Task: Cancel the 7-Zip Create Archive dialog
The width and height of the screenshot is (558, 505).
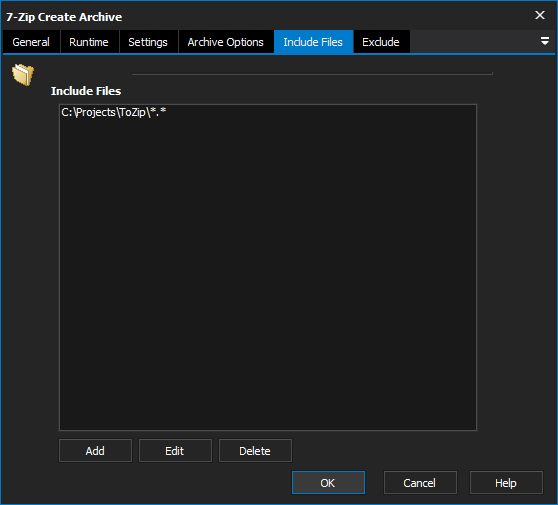Action: [x=420, y=483]
